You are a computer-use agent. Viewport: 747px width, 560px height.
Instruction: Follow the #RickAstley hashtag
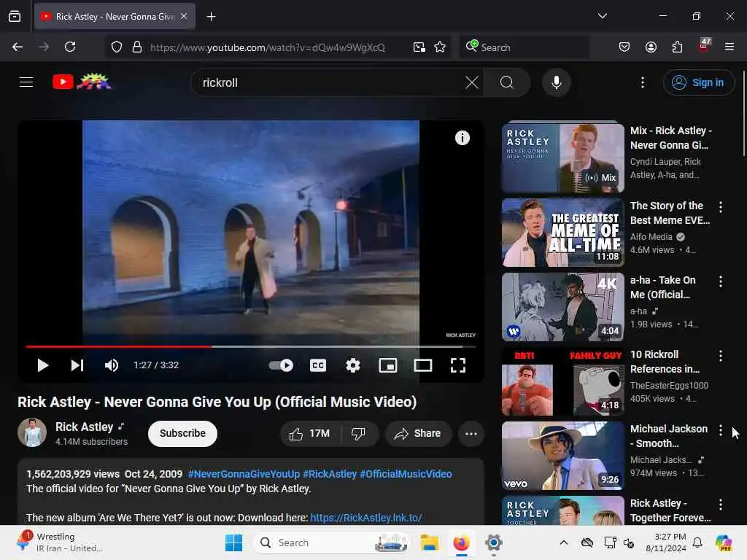click(x=330, y=474)
